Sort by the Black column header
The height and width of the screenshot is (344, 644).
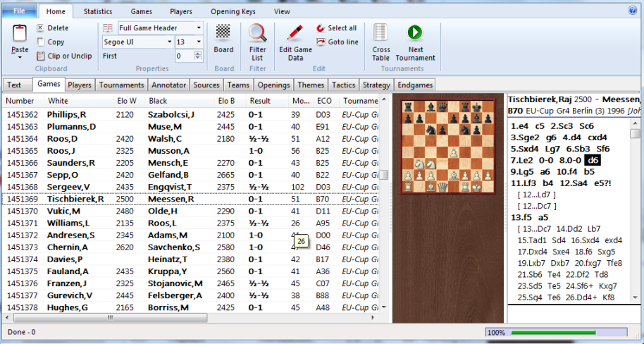tap(180, 101)
